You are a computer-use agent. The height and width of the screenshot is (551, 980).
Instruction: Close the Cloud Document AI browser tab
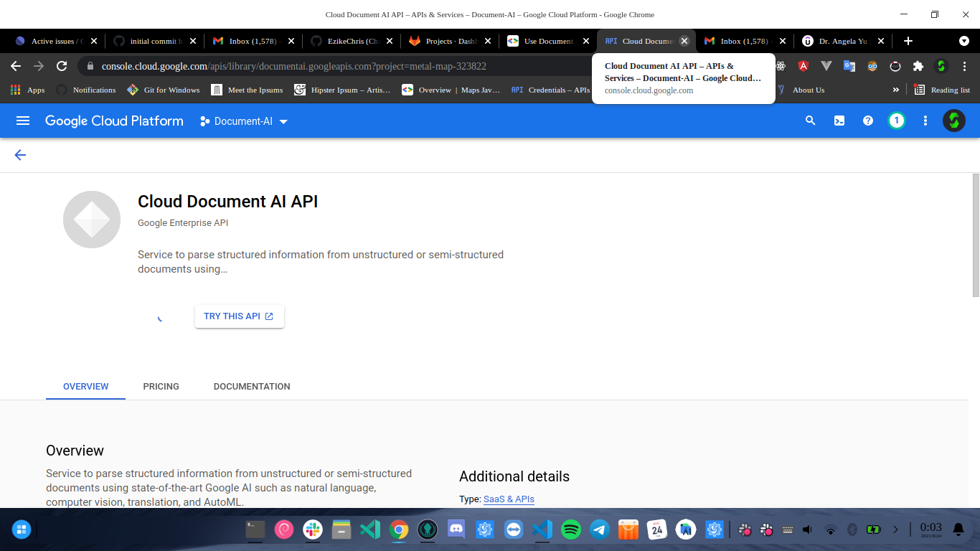[x=684, y=41]
